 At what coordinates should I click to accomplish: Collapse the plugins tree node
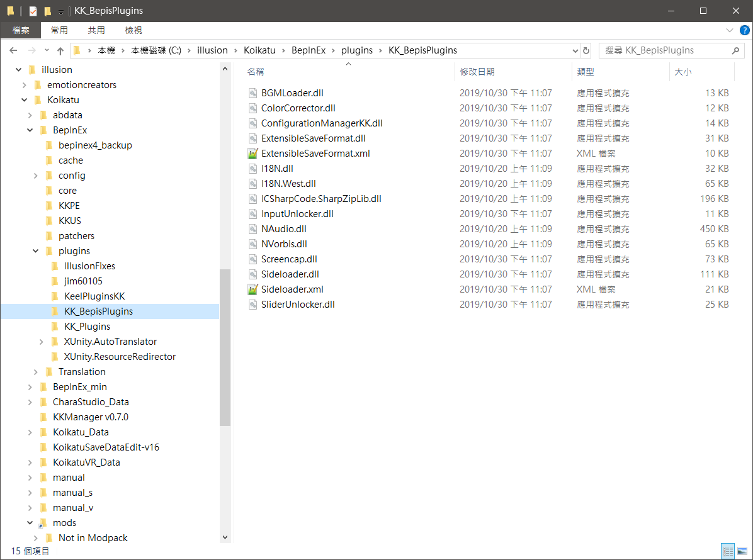(x=36, y=251)
